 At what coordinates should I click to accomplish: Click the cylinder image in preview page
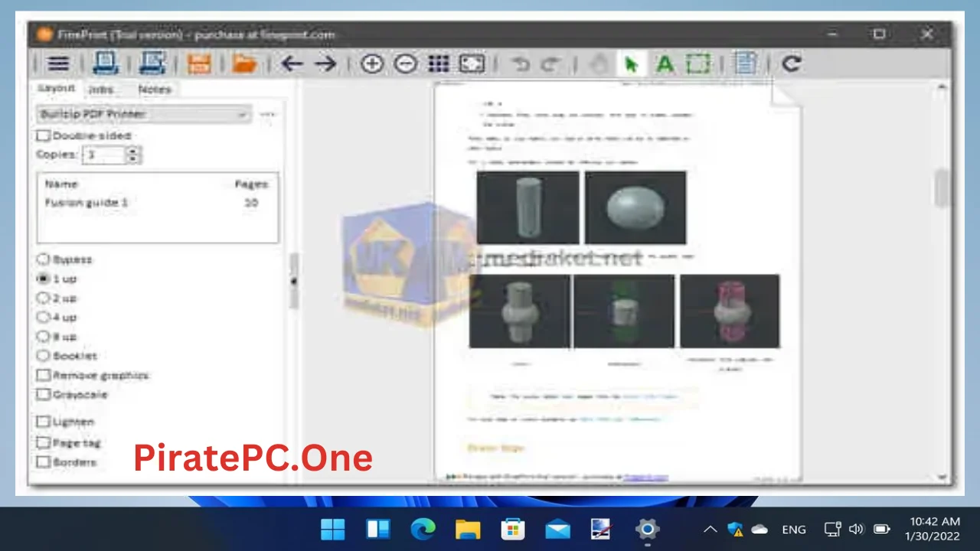[528, 207]
